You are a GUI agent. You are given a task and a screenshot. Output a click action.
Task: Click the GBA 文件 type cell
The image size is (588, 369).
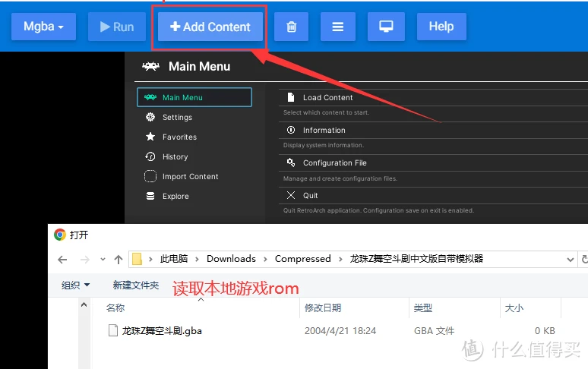434,331
